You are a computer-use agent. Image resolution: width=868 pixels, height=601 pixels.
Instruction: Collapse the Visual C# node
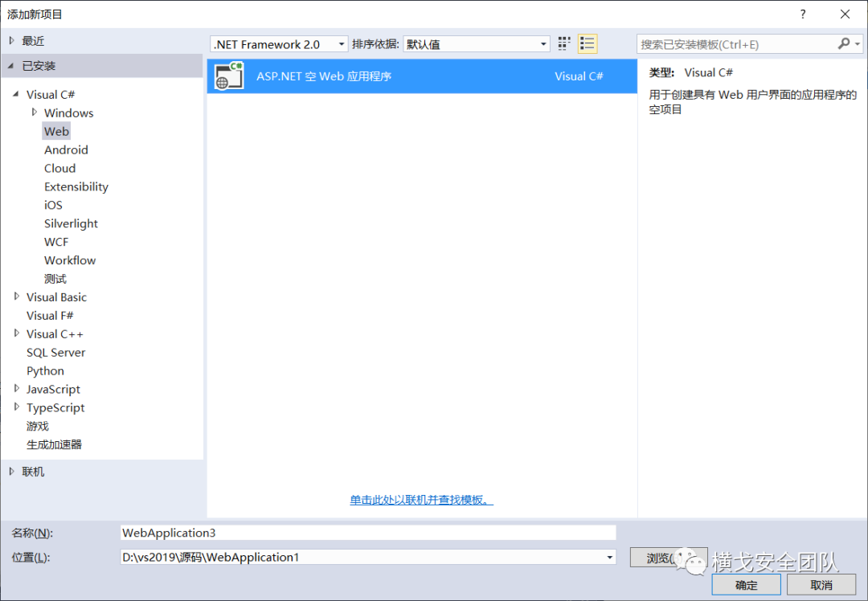(16, 94)
